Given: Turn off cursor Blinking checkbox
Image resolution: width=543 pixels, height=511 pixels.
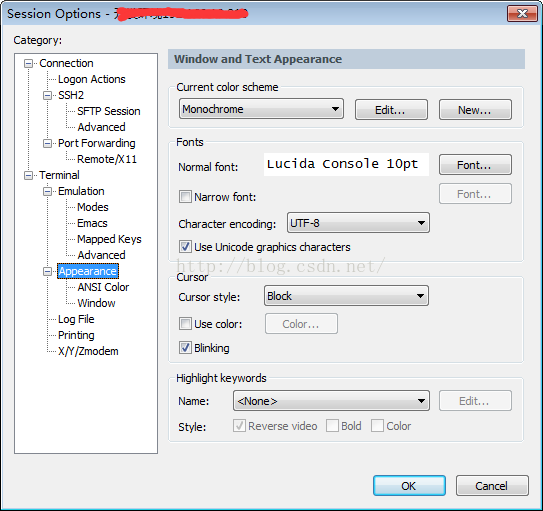Looking at the screenshot, I should coord(185,348).
